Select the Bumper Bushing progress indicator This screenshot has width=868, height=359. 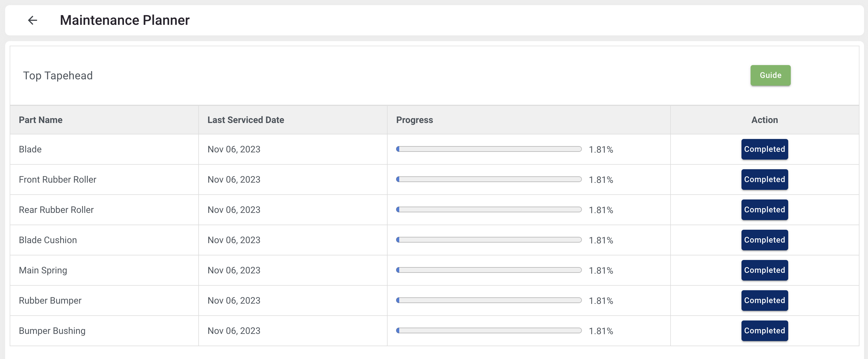pos(489,331)
